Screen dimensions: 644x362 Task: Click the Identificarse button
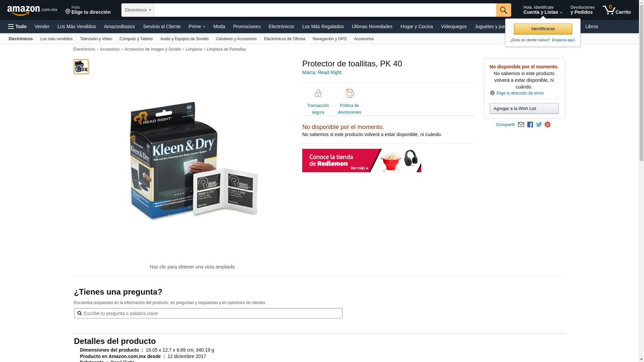pos(543,29)
